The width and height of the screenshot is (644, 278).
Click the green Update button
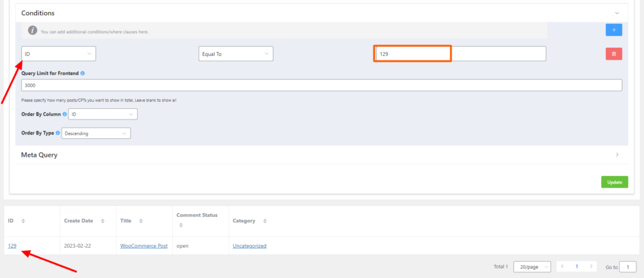tap(614, 182)
